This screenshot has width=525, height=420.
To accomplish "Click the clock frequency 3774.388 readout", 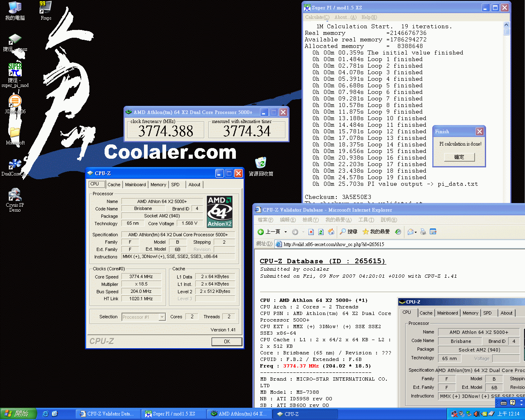I will 166,131.
